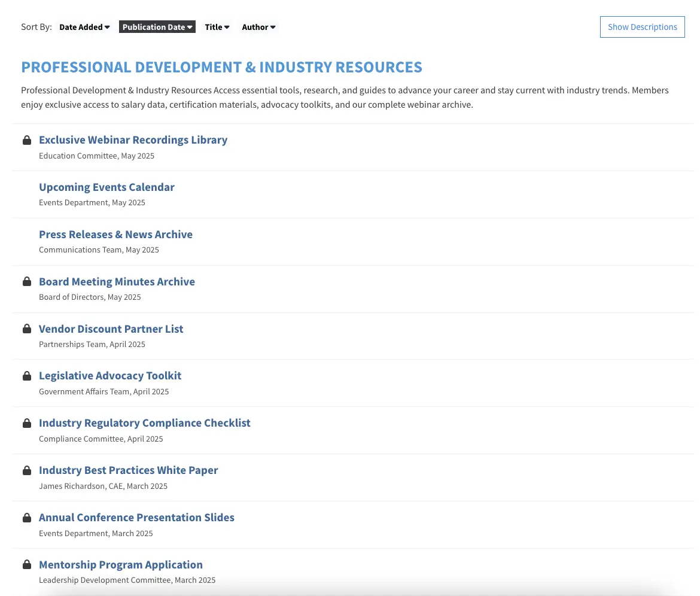The width and height of the screenshot is (700, 596).
Task: Open the Author sort dropdown arrow
Action: click(x=273, y=27)
